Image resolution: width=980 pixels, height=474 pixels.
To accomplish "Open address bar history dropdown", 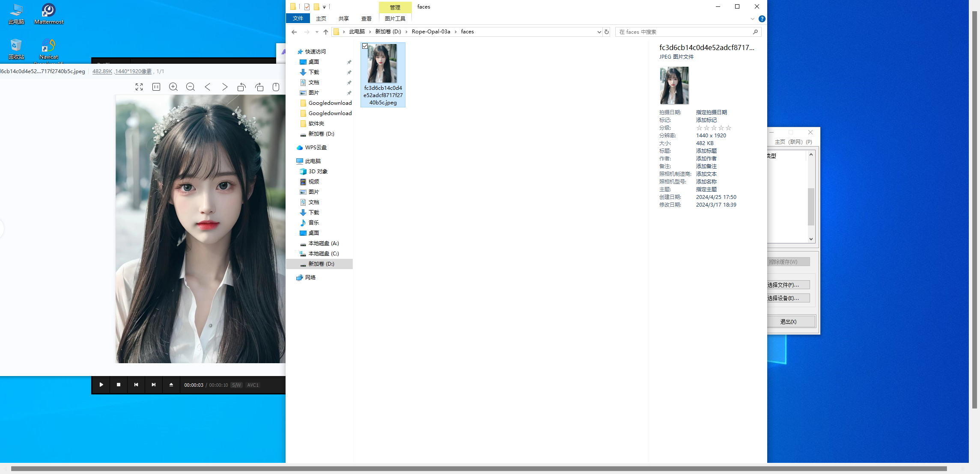I will 599,32.
